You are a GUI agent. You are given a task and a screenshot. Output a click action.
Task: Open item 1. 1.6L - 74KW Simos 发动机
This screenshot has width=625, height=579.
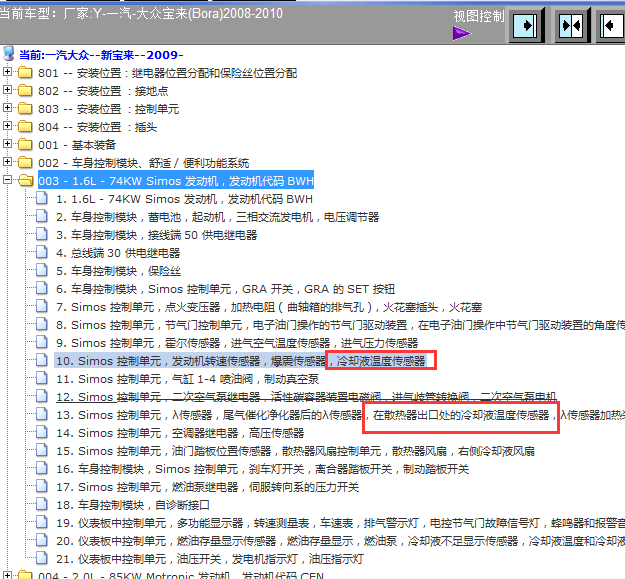point(184,199)
